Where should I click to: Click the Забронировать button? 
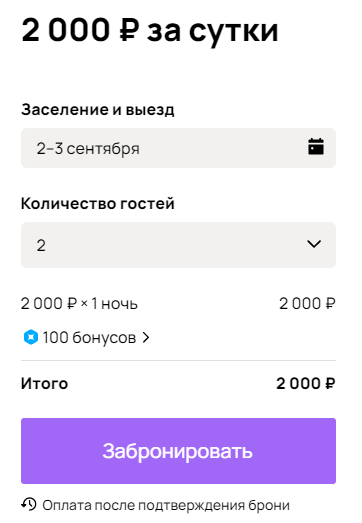click(x=178, y=451)
